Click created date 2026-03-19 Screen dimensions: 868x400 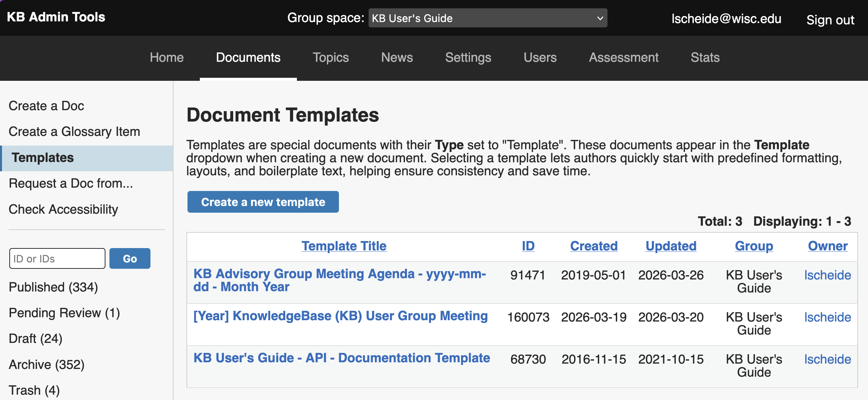(594, 318)
